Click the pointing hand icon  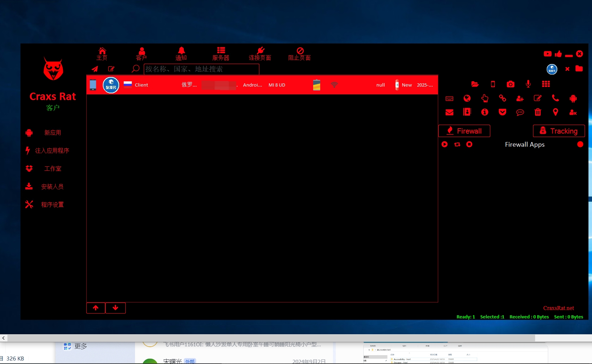tap(485, 98)
